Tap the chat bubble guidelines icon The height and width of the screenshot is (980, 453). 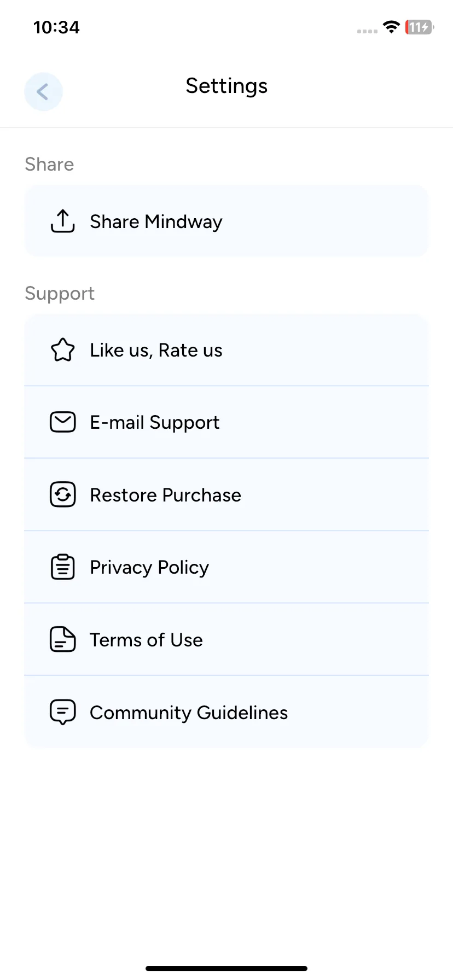63,712
